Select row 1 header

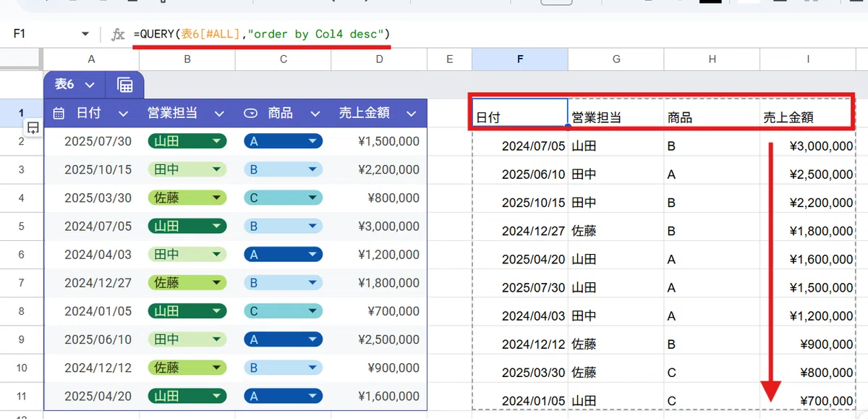pos(22,113)
